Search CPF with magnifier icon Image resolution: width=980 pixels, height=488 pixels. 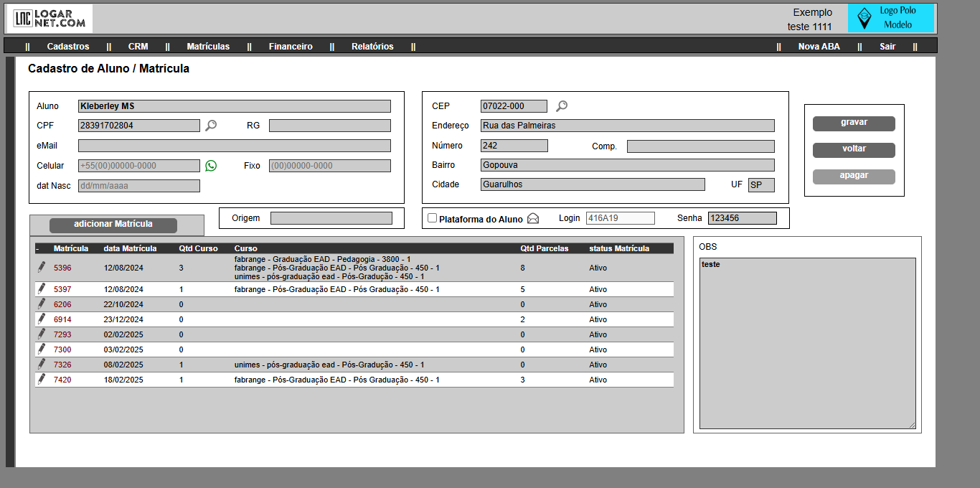pyautogui.click(x=211, y=126)
